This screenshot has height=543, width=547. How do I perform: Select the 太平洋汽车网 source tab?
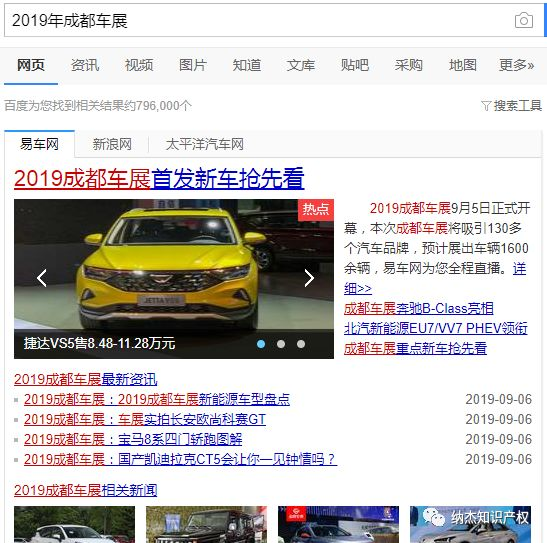point(205,144)
